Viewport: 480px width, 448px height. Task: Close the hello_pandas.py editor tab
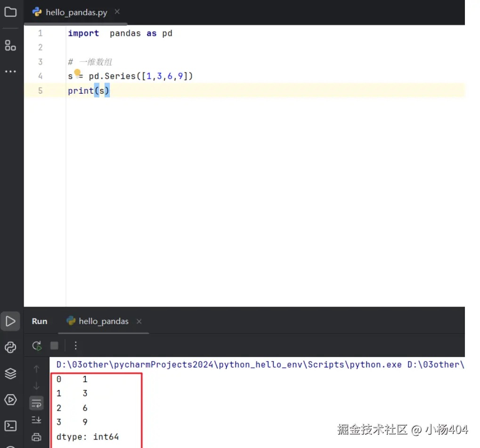pos(117,12)
